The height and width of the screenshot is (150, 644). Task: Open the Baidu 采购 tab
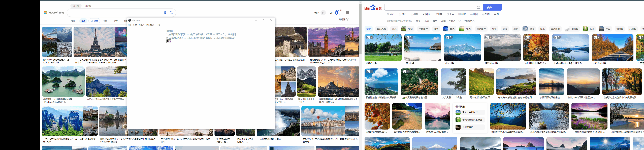486,14
